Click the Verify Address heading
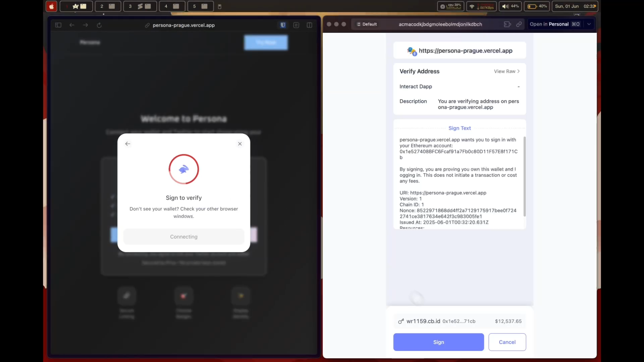This screenshot has height=362, width=644. click(419, 71)
